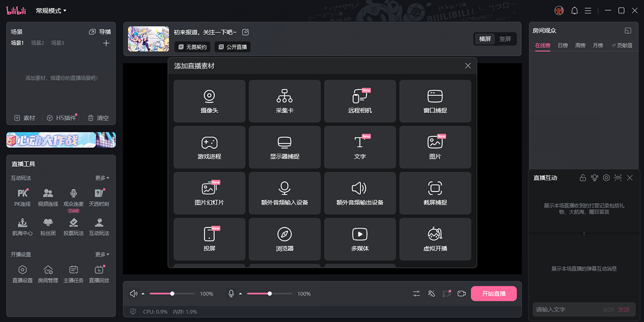
Task: Expand microphone device arrow options
Action: click(240, 294)
